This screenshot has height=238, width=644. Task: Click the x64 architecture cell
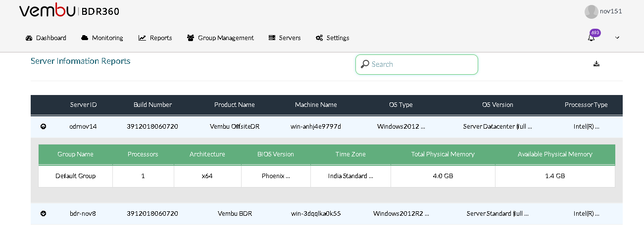pos(207,176)
